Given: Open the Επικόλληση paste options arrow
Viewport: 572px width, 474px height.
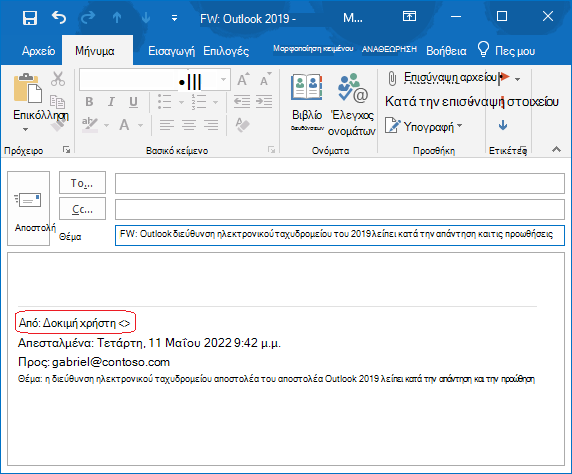Looking at the screenshot, I should coord(25,129).
